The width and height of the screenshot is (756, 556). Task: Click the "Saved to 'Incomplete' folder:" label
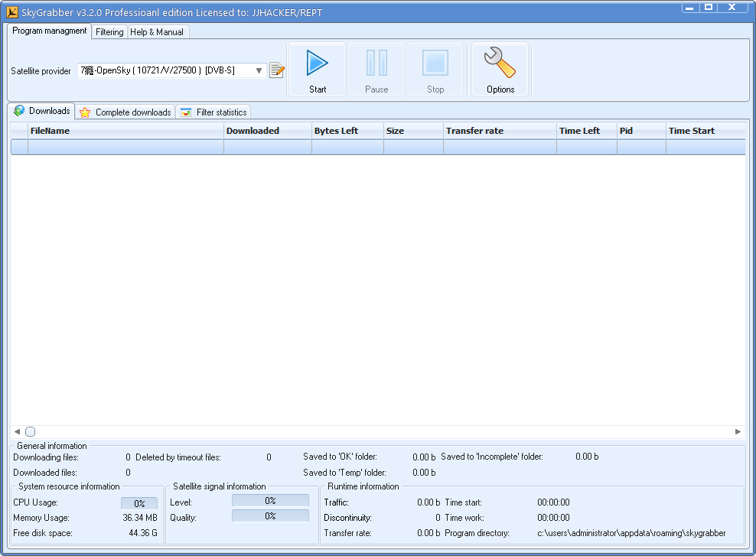tap(492, 457)
